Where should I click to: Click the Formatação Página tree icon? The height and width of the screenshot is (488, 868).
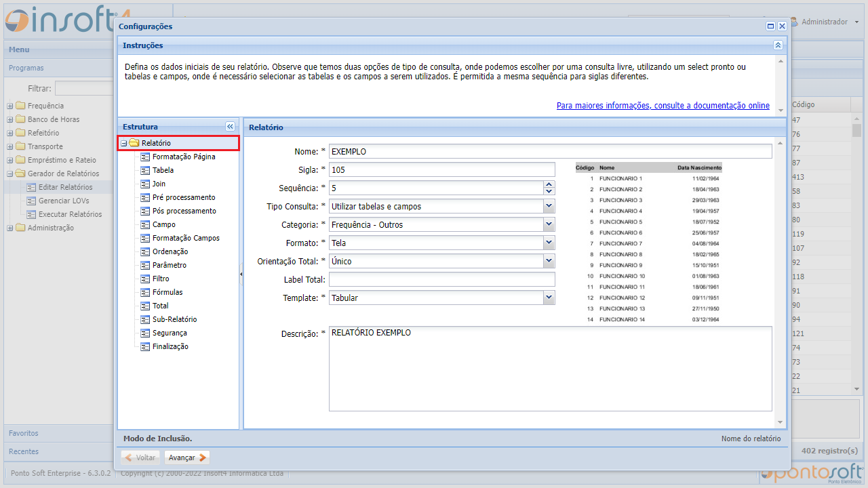pos(145,157)
